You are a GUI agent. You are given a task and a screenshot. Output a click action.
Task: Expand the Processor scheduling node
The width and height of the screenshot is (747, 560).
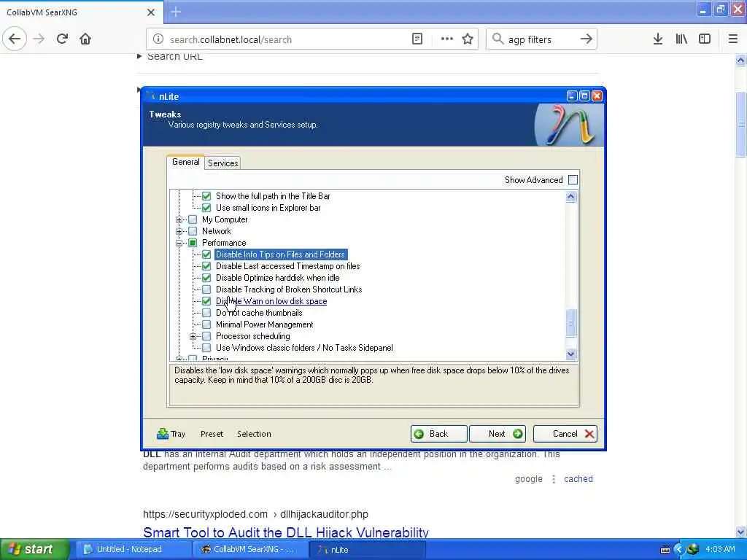tap(193, 336)
